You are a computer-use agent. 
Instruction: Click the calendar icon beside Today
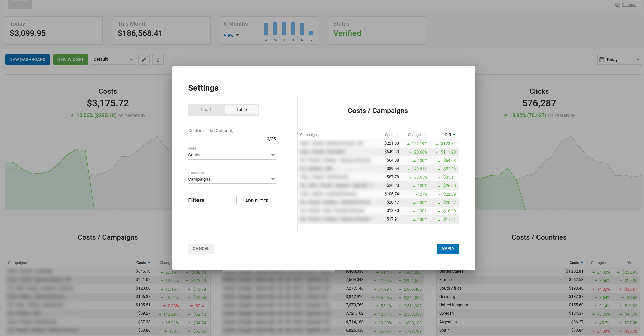602,60
